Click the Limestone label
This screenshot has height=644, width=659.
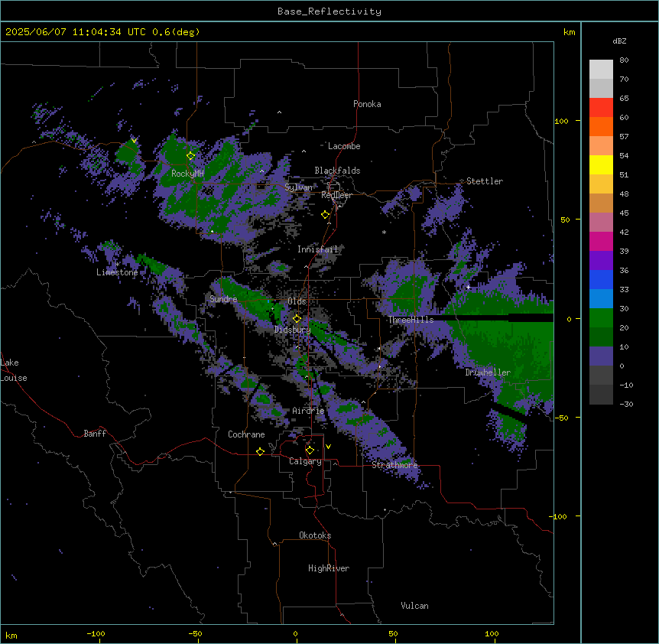coord(117,272)
